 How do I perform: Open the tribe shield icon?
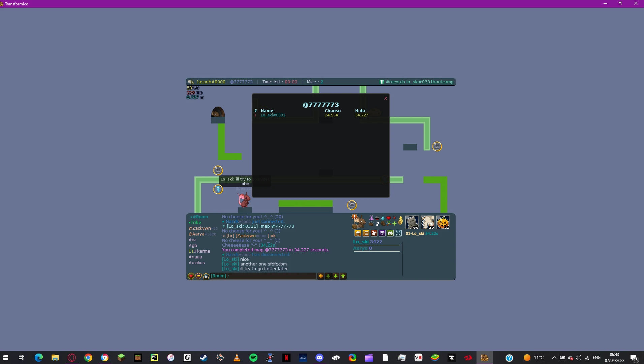click(198, 276)
